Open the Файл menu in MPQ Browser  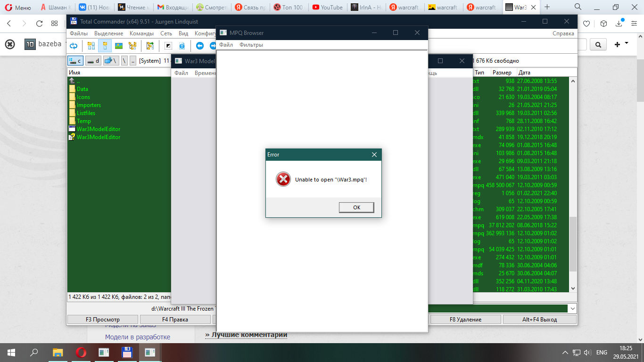click(x=226, y=45)
